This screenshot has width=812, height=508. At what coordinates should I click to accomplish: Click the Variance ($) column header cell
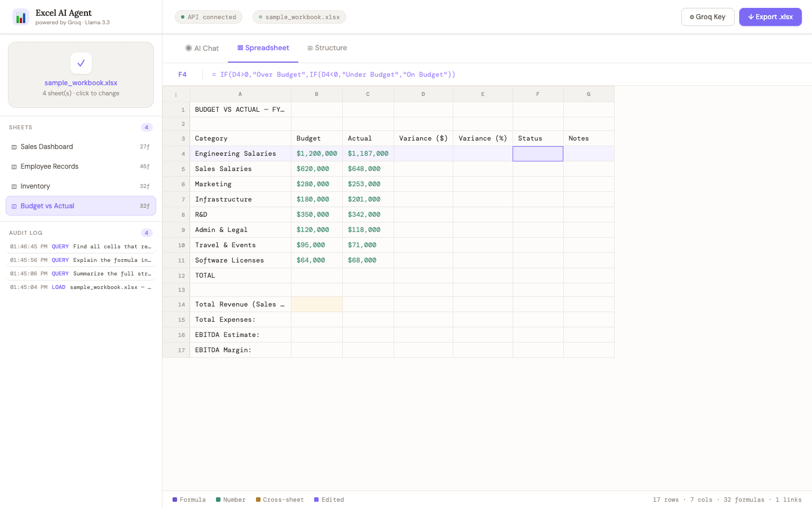tap(423, 138)
